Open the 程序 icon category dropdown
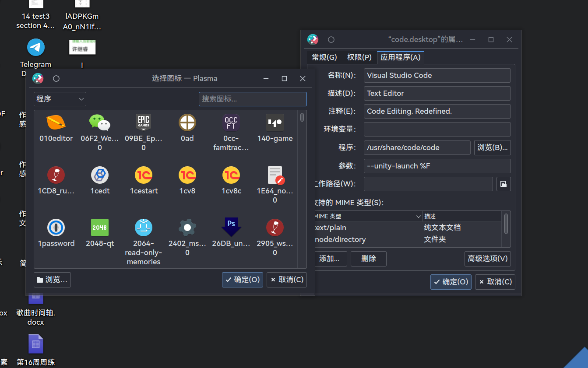The width and height of the screenshot is (588, 368). (x=60, y=99)
